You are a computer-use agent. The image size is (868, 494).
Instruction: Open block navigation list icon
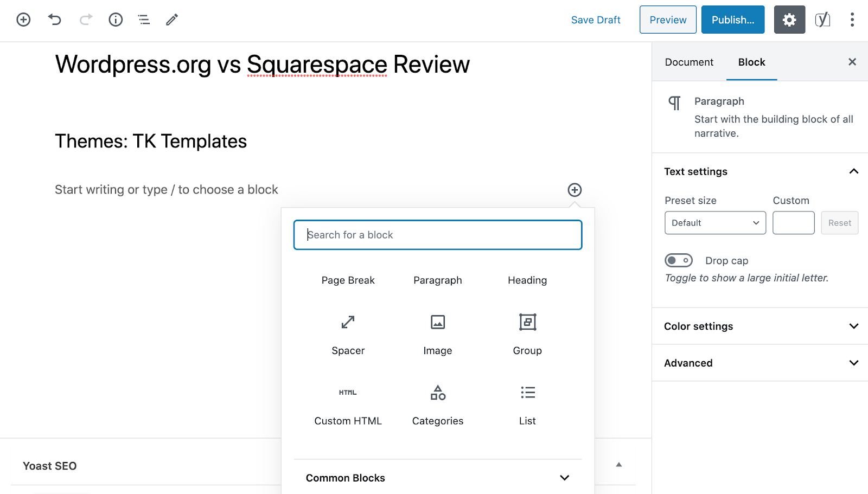tap(144, 20)
